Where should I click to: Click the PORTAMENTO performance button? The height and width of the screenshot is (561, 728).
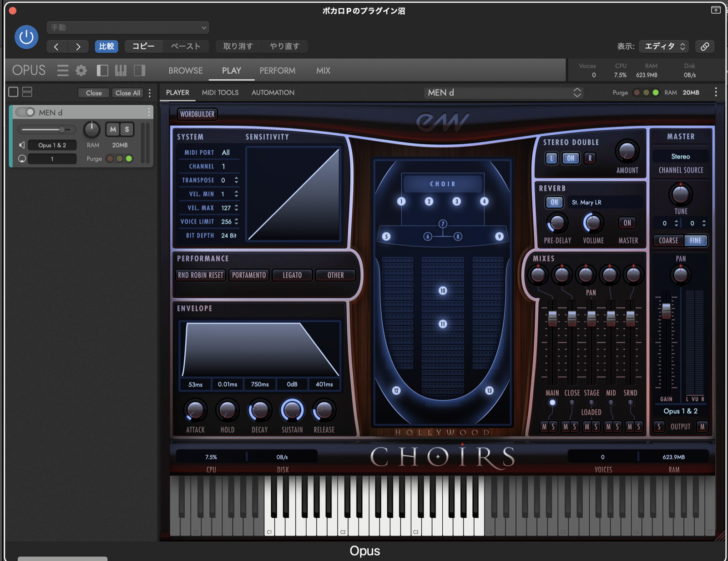(249, 275)
